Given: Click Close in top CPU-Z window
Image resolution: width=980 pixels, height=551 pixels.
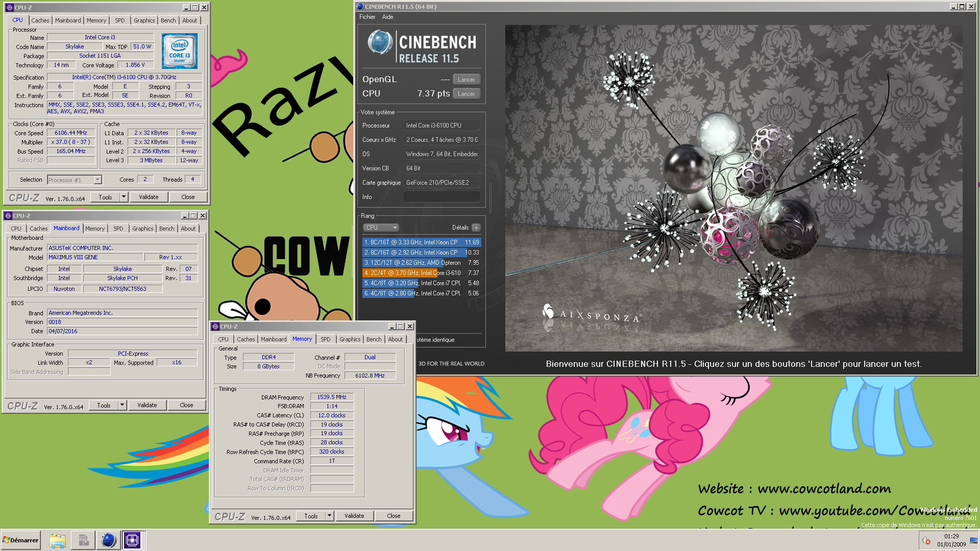Looking at the screenshot, I should click(x=188, y=197).
